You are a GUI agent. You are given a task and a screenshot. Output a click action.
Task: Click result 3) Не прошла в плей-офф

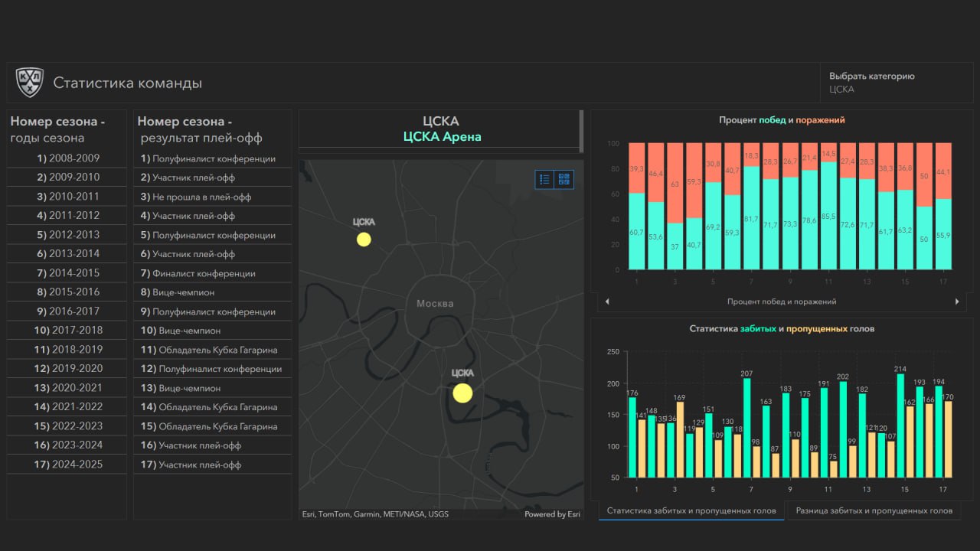click(x=213, y=197)
